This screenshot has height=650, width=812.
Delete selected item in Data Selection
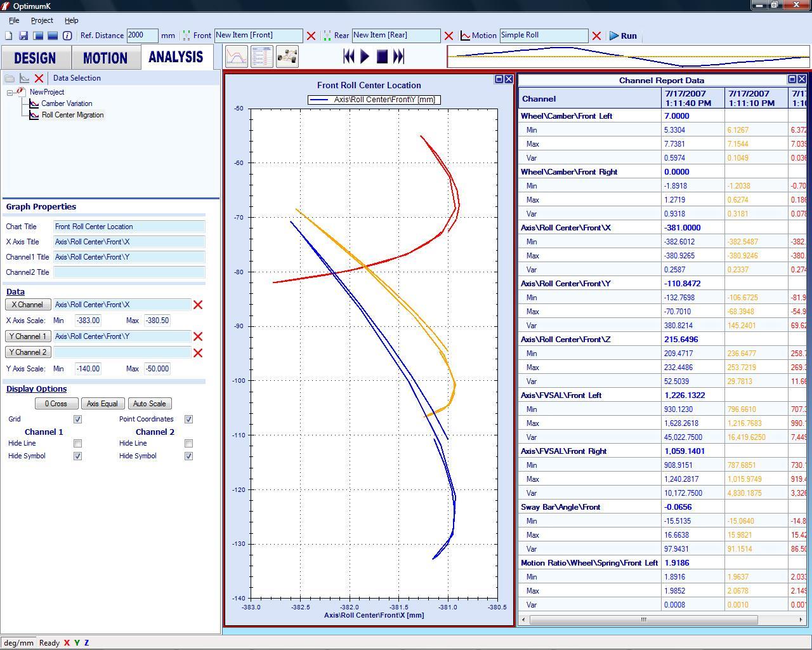point(39,78)
